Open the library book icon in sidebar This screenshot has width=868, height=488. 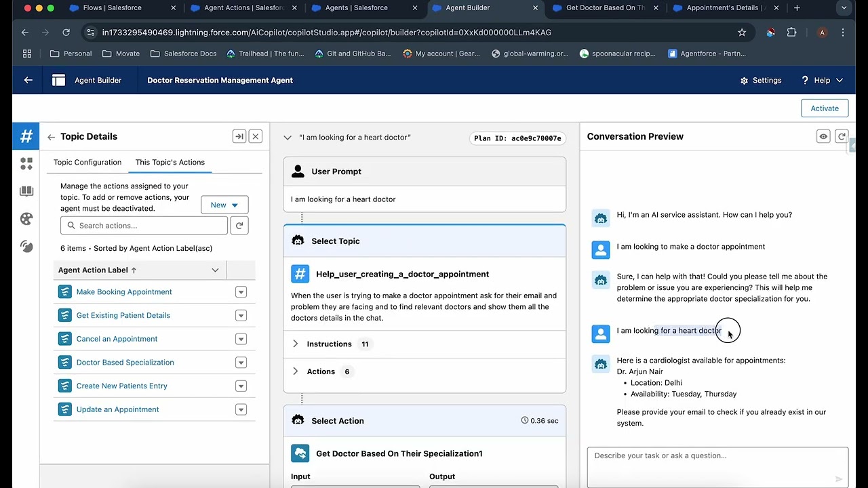(26, 192)
